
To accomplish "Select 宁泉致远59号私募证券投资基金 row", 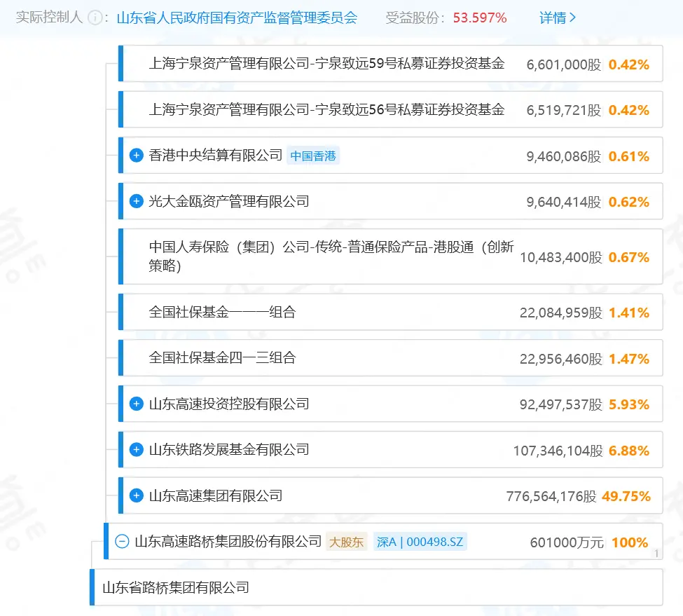I will (391, 64).
